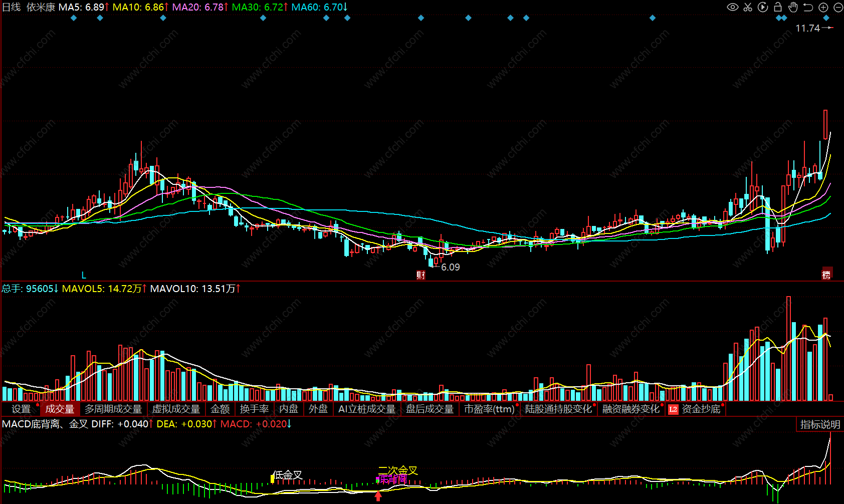Screen dimensions: 844x504
Task: Open the 陆股通持股变化 tab
Action: 558,409
